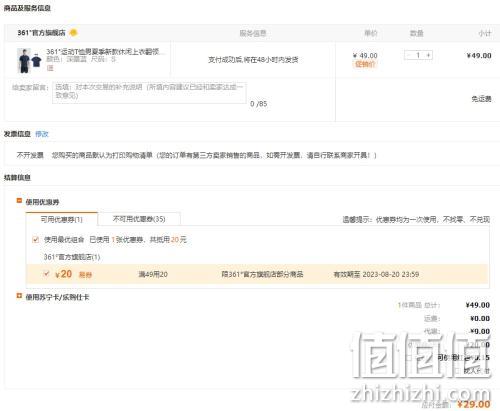The width and height of the screenshot is (500, 411).
Task: Click the 修改 link next to 发票信息
Action: [42, 134]
